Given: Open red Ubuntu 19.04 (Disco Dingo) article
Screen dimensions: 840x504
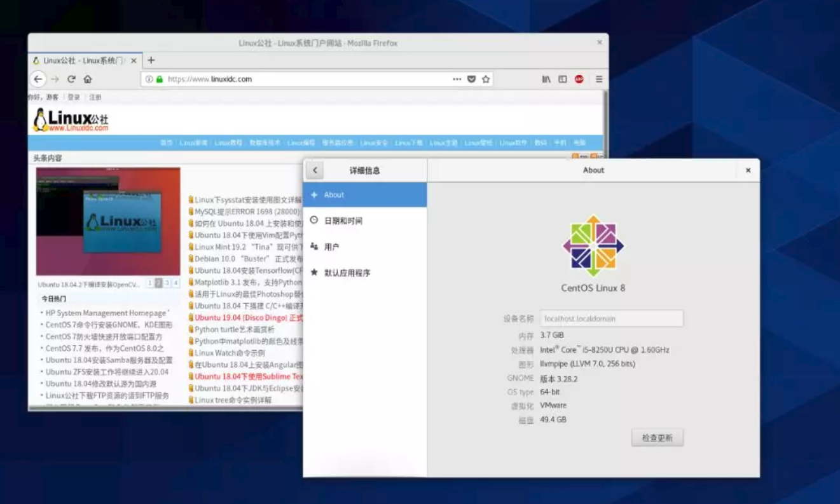Looking at the screenshot, I should pos(248,318).
